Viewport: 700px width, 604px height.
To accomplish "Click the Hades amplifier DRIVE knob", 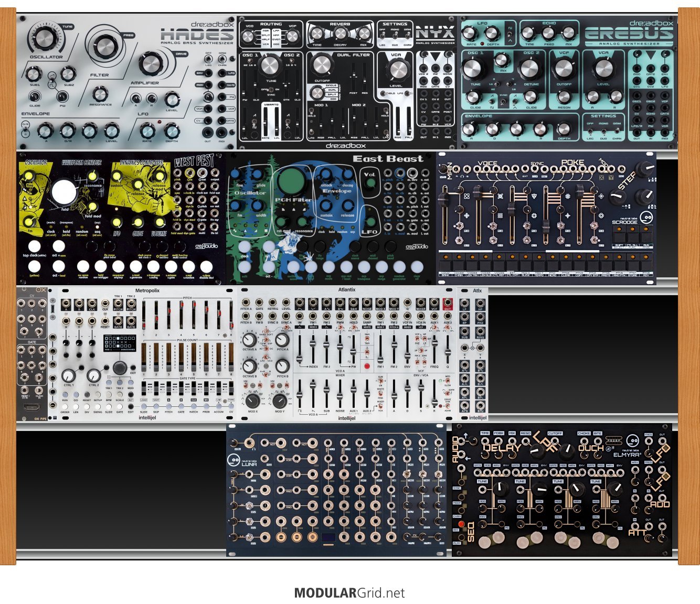I will [x=151, y=64].
